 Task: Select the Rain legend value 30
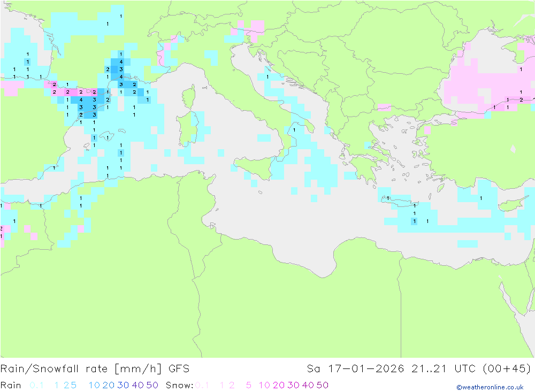tap(123, 385)
